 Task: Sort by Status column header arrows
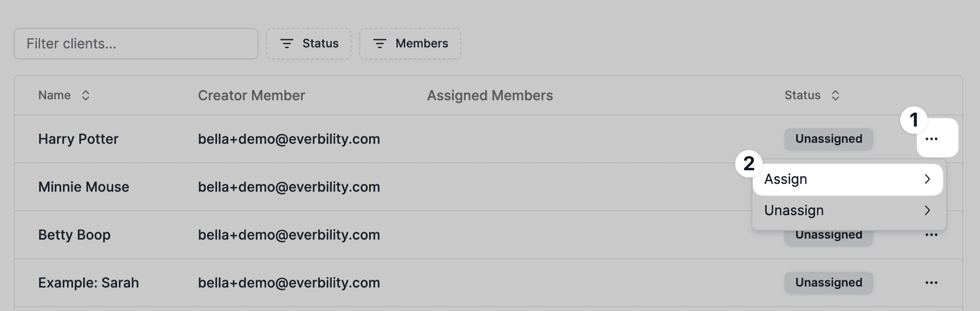[836, 95]
